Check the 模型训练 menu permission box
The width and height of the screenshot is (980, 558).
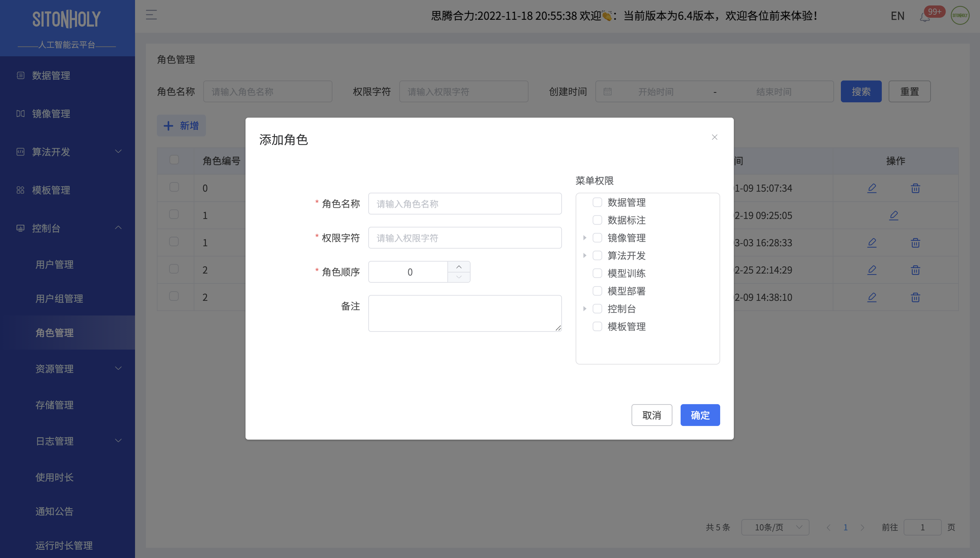(x=597, y=273)
